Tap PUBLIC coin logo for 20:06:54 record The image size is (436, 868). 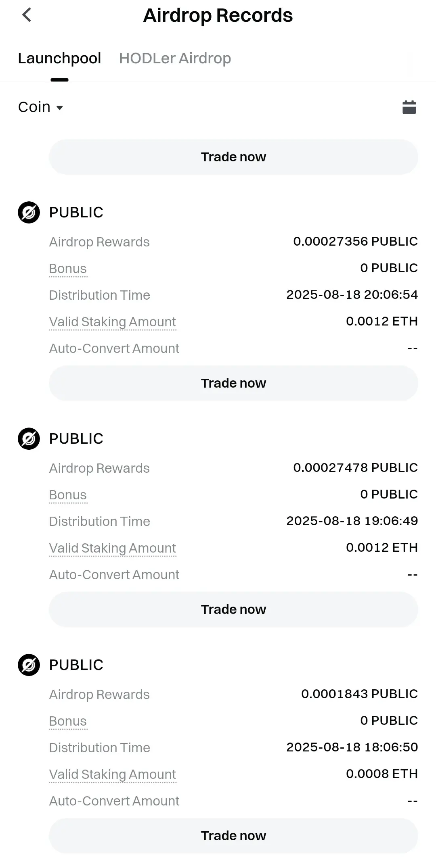click(x=29, y=212)
